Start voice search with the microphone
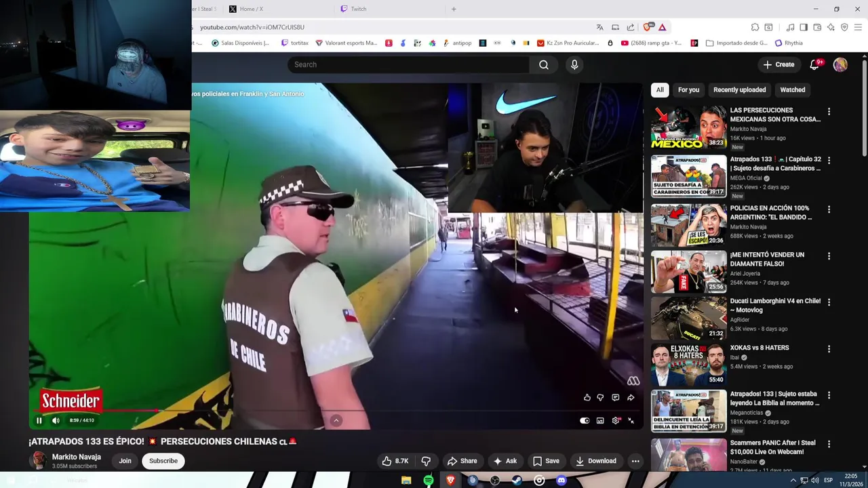The image size is (868, 488). 574,64
